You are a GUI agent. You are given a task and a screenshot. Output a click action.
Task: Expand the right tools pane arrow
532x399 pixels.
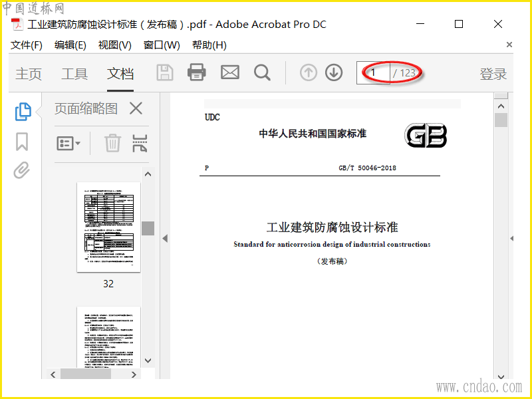[x=511, y=239]
